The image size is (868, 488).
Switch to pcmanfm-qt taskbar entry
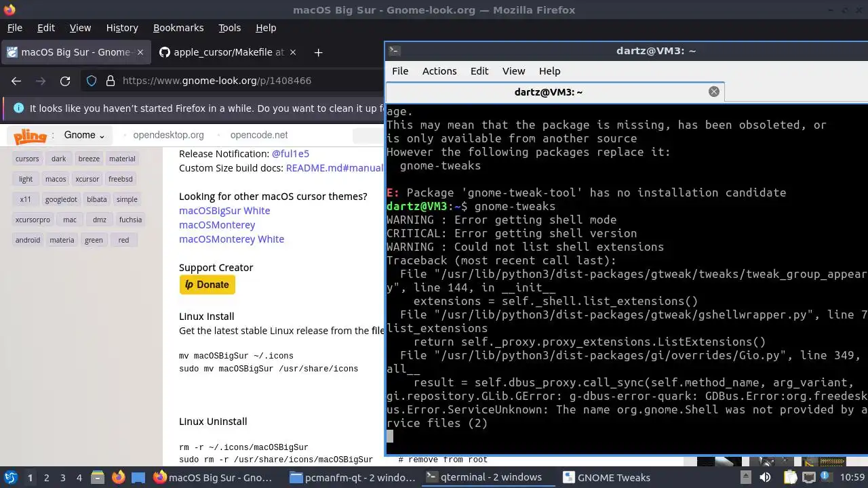click(353, 477)
